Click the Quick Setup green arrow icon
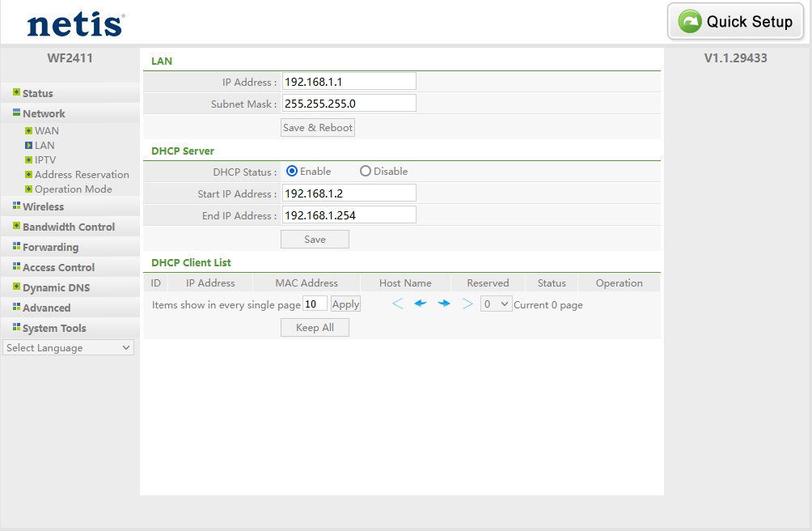Viewport: 812px width, 531px height. (690, 22)
